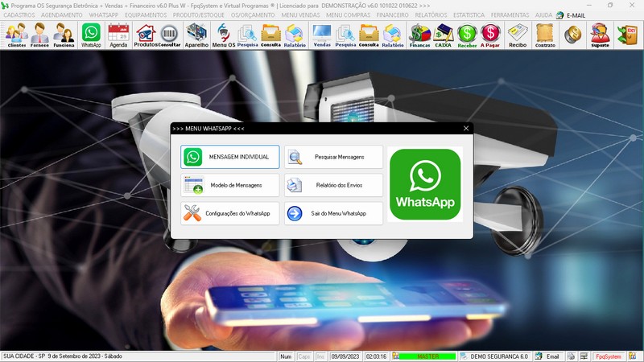644x362 pixels.
Task: Click the printer icon in the status bar
Action: tap(571, 356)
